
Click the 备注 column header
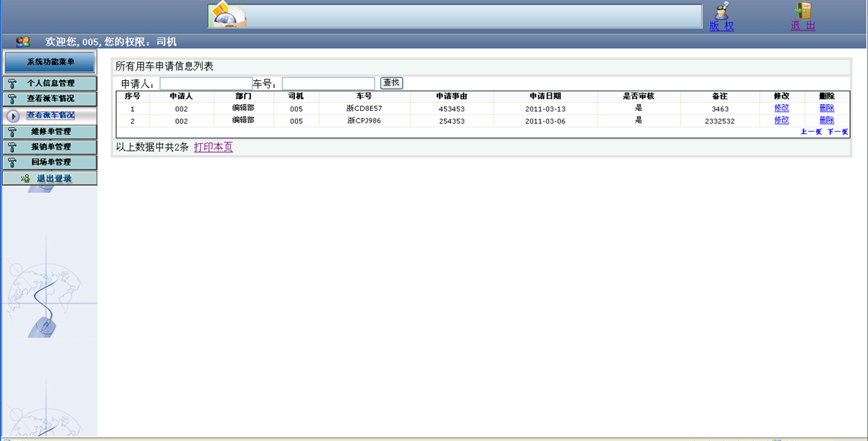click(720, 97)
